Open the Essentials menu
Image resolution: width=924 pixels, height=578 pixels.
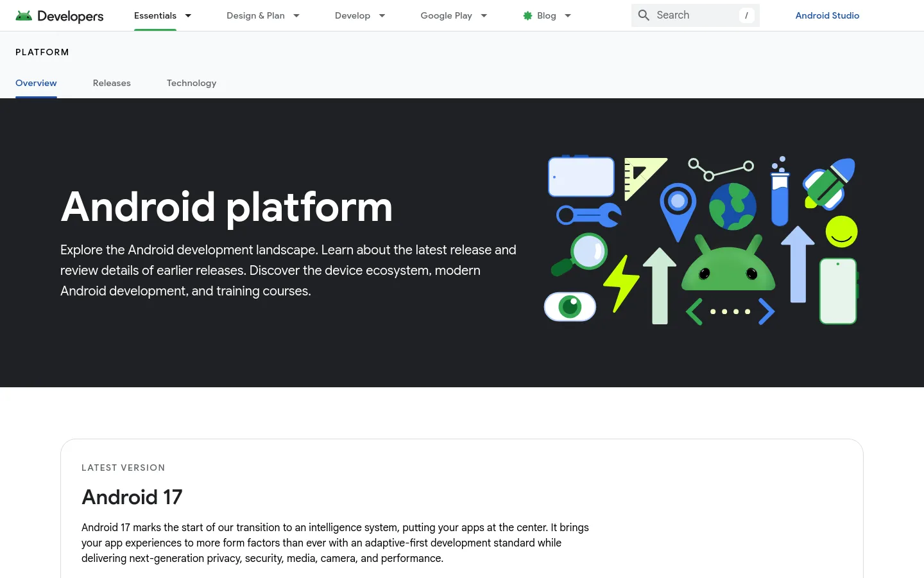(x=155, y=15)
